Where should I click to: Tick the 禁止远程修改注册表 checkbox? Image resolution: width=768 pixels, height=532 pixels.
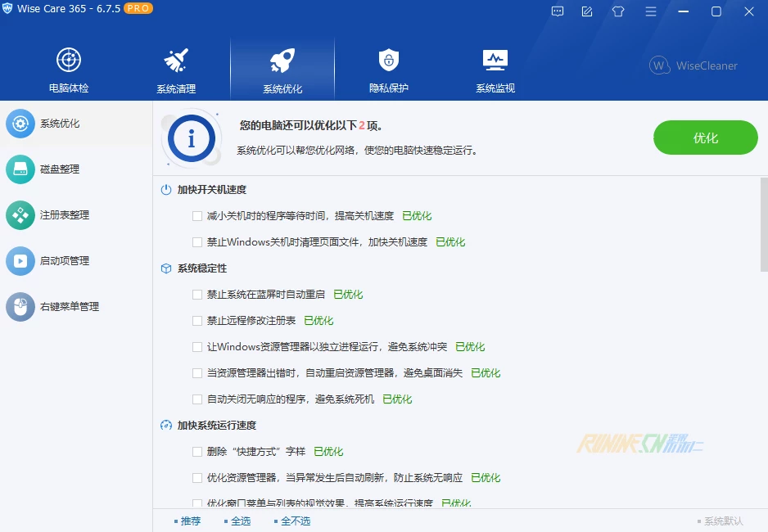[x=197, y=321]
